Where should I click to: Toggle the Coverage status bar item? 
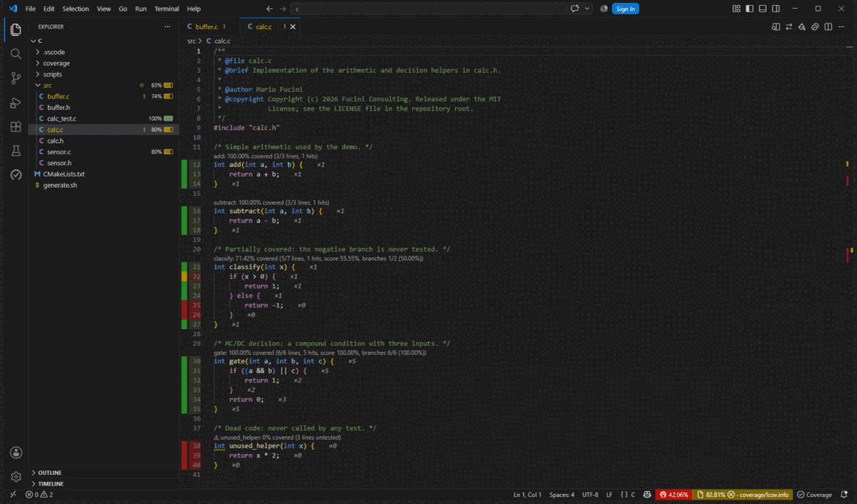click(815, 494)
